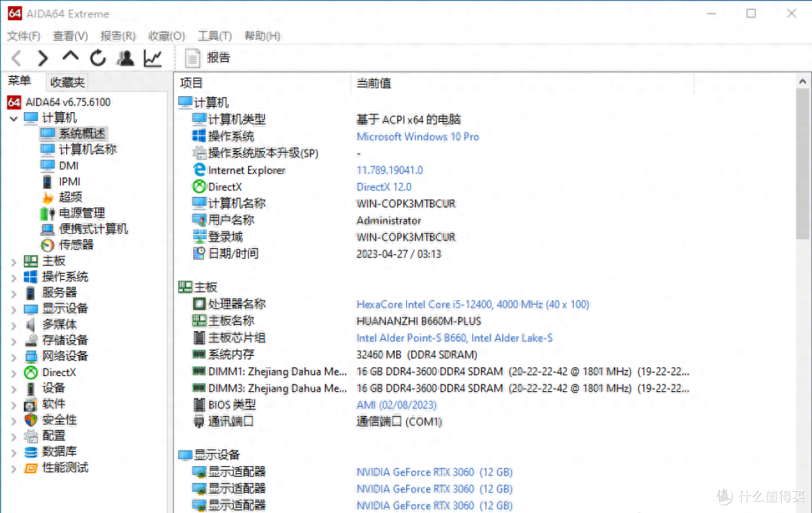Viewport: 812px width, 513px height.
Task: Go back with the left arrow toolbar icon
Action: pyautogui.click(x=16, y=58)
